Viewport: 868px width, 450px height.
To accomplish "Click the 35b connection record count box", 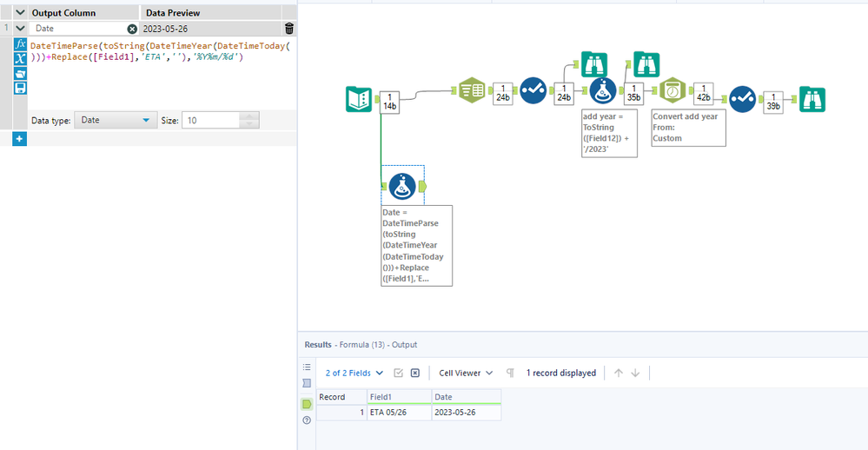I will click(633, 93).
